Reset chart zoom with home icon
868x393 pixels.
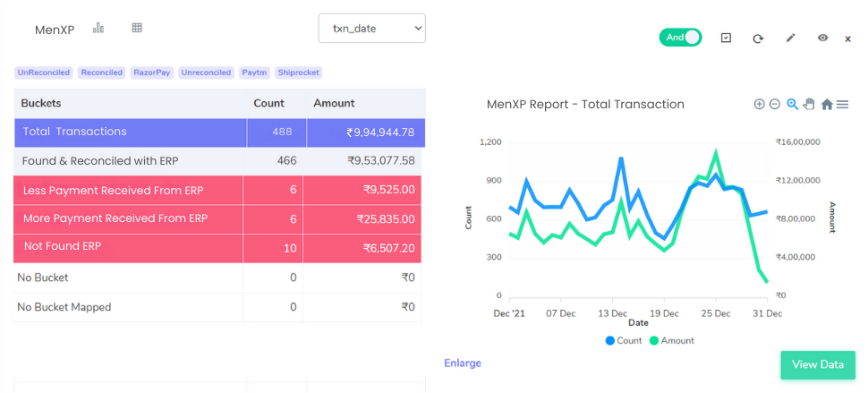coord(827,105)
